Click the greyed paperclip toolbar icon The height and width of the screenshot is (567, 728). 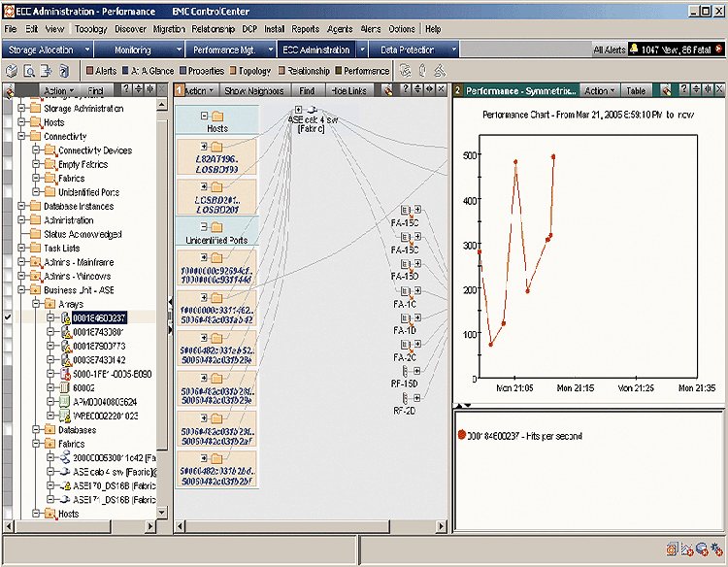pyautogui.click(x=422, y=71)
